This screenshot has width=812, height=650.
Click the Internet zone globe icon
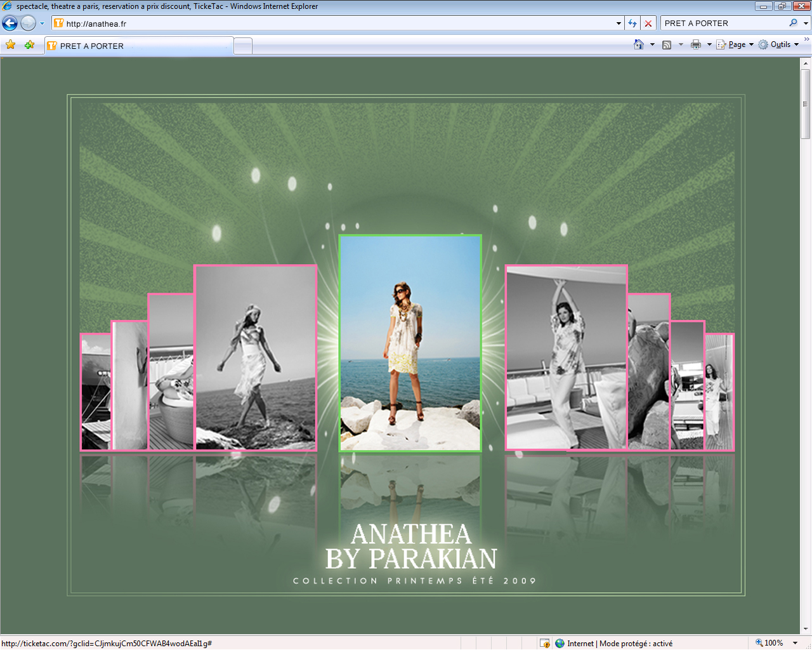(560, 643)
